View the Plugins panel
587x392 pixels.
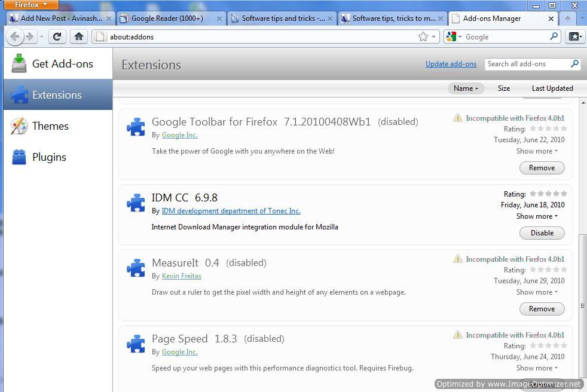tap(50, 157)
